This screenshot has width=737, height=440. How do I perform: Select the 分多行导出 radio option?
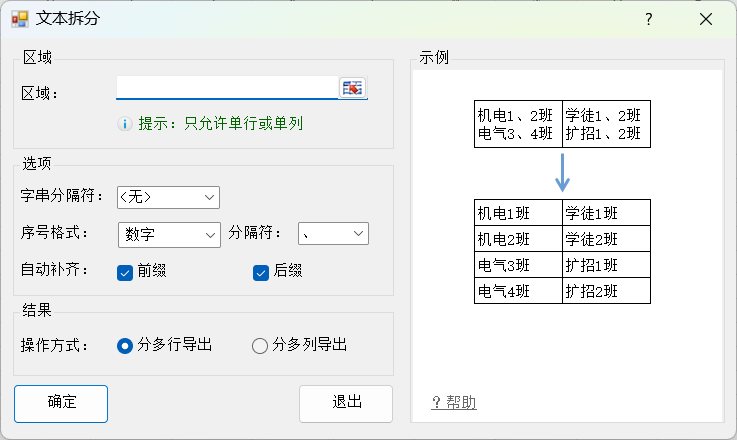125,346
